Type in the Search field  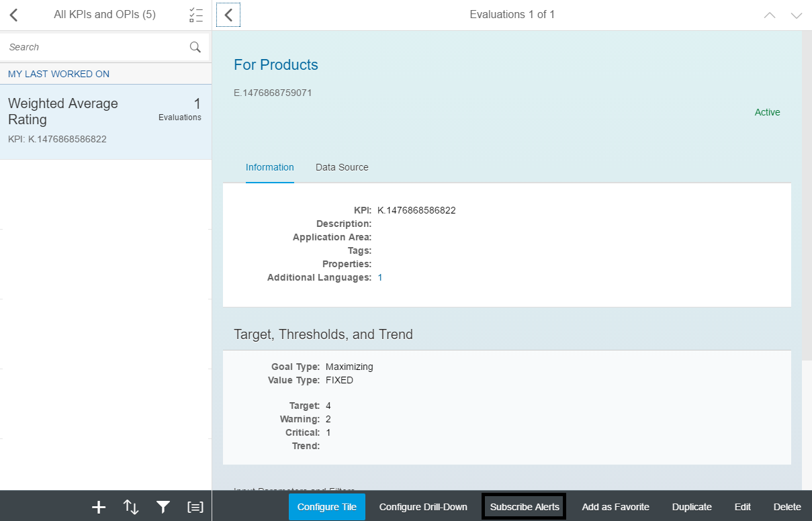[x=94, y=47]
